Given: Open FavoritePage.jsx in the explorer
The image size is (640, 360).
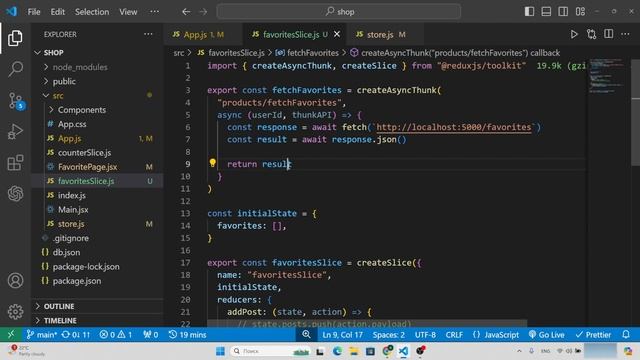Looking at the screenshot, I should click(97, 167).
